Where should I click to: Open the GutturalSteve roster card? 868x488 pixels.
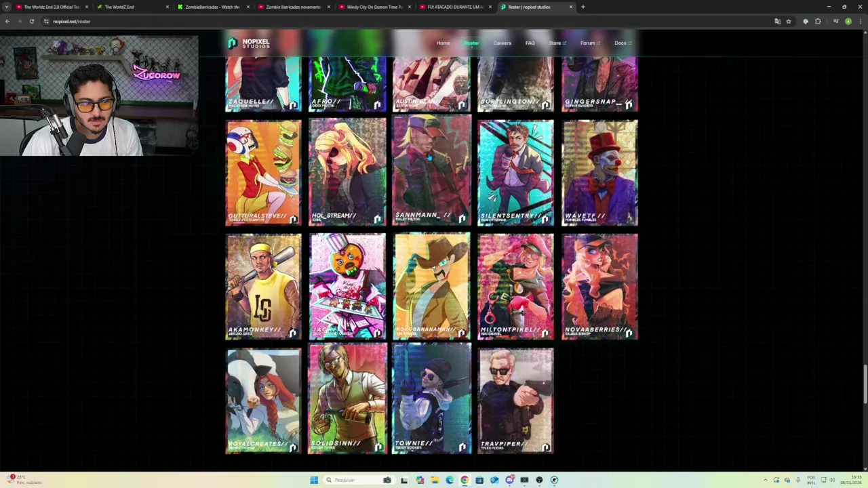pos(263,173)
